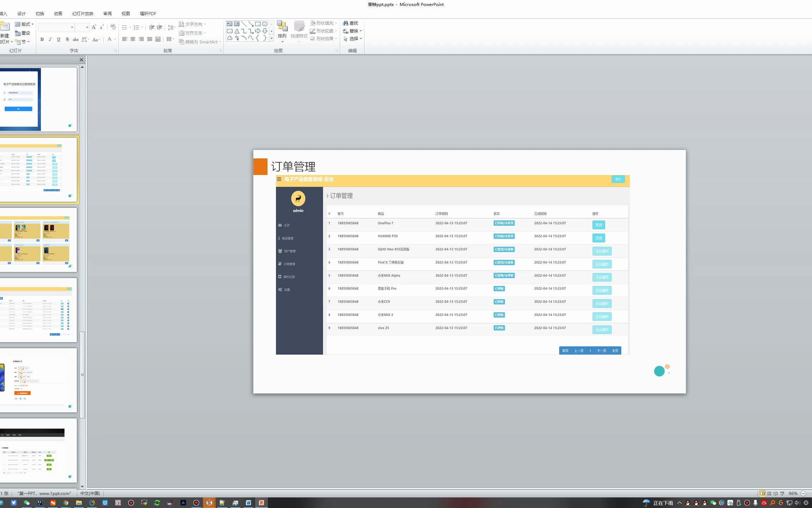Center-align the paragraph text
Image resolution: width=812 pixels, height=508 pixels.
pyautogui.click(x=133, y=39)
